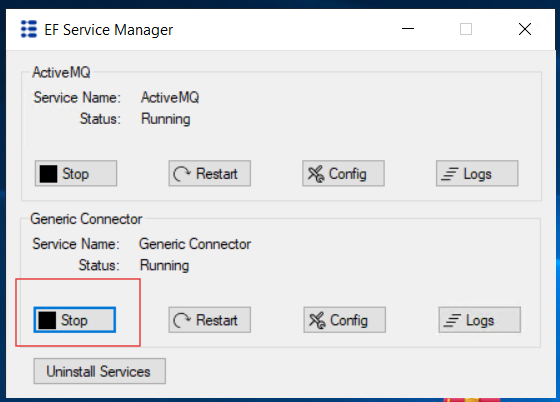Click the Generic Connector Running status text
The width and height of the screenshot is (560, 402).
click(x=164, y=266)
